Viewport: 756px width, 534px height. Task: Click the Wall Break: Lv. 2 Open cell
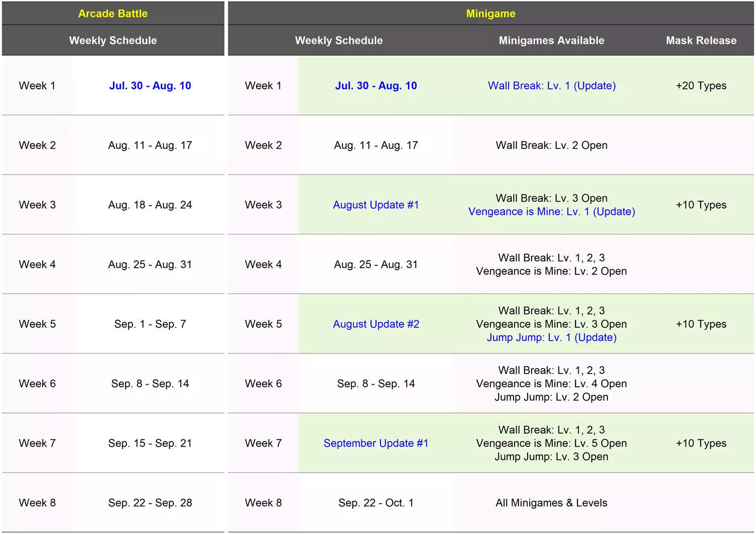551,145
